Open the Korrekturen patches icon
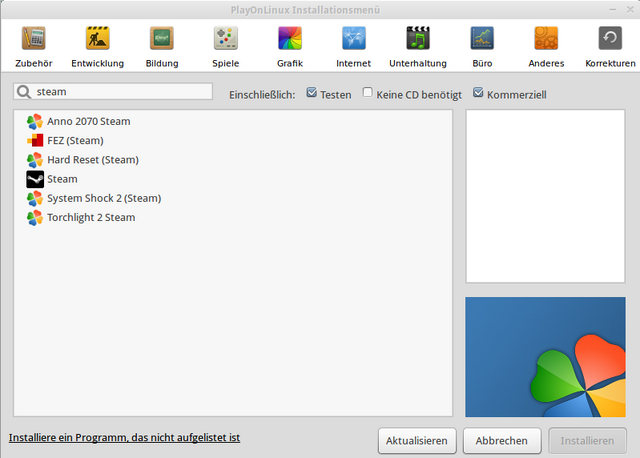The height and width of the screenshot is (458, 640). coord(610,38)
